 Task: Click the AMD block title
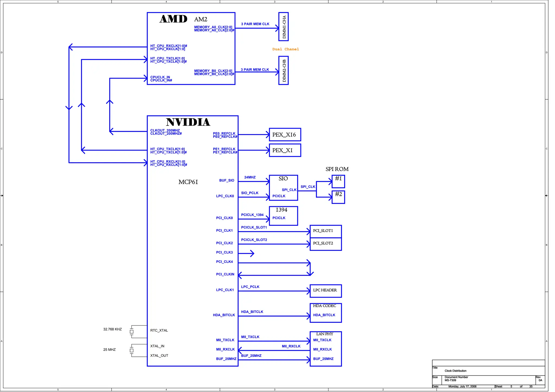coord(173,19)
